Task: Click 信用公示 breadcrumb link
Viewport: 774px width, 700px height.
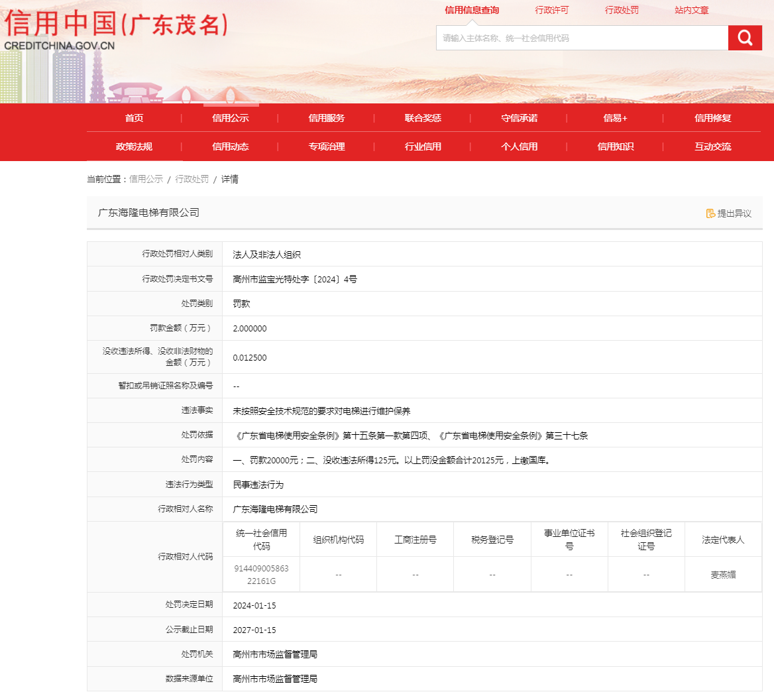Action: tap(146, 179)
